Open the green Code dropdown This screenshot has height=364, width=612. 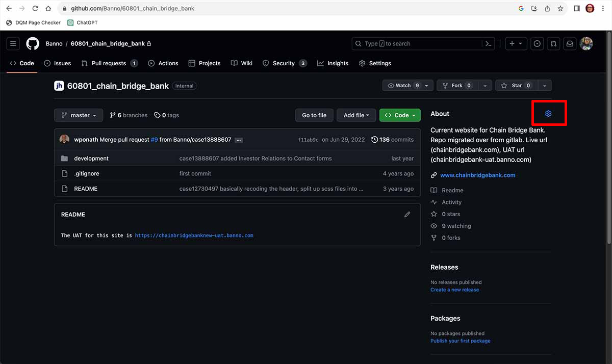pyautogui.click(x=400, y=115)
